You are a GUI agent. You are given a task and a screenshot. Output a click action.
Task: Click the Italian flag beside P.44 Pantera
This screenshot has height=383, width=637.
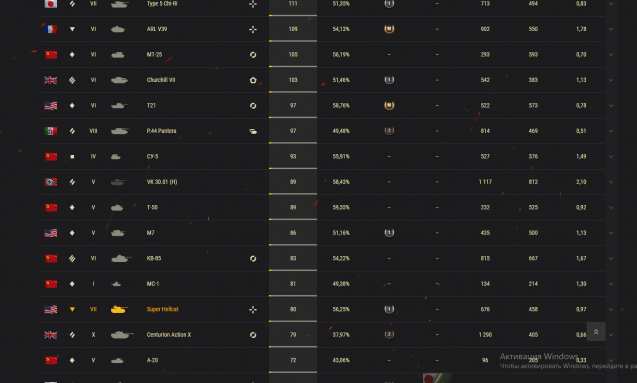51,131
